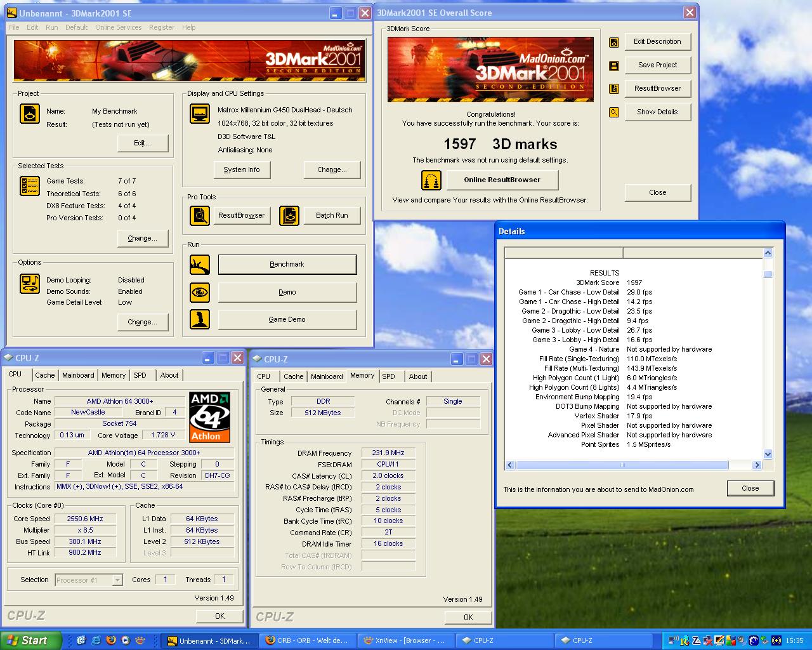Click the Display and CPU Settings monitor icon
The width and height of the screenshot is (812, 650).
pyautogui.click(x=200, y=114)
